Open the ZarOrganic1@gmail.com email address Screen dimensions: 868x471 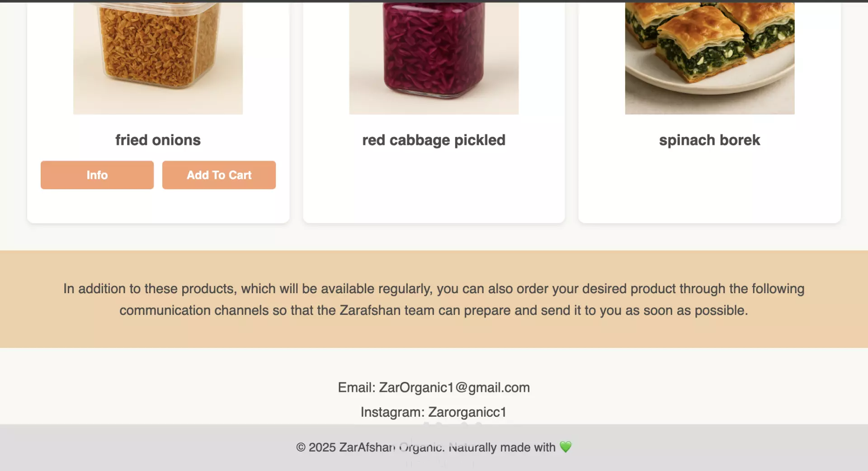[x=454, y=388]
